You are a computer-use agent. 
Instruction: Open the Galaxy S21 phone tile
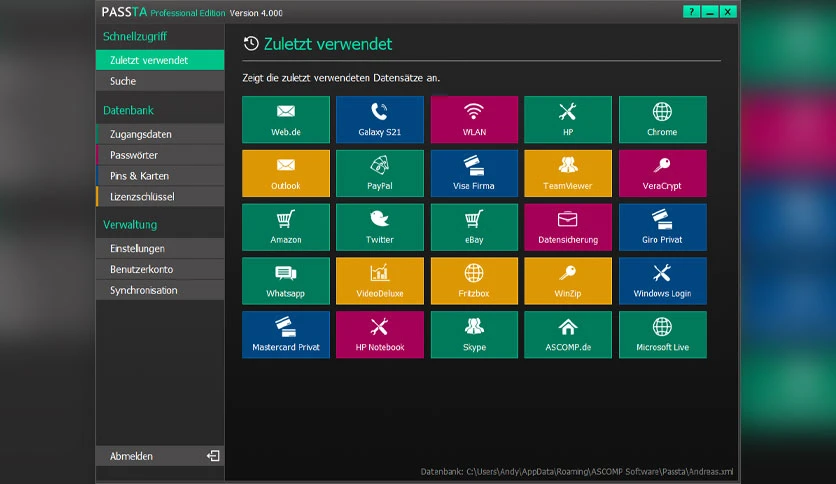(380, 119)
